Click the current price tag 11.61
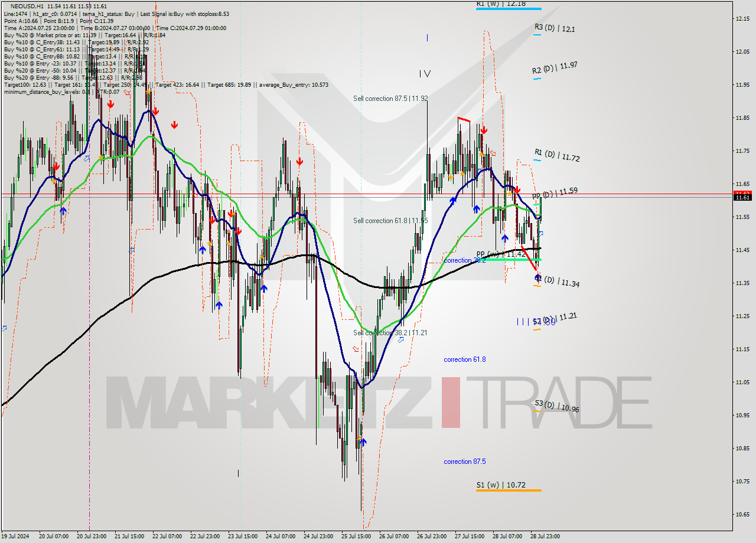The height and width of the screenshot is (543, 756). (743, 198)
